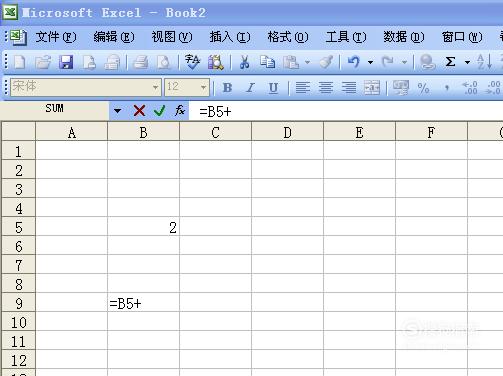503x376 pixels.
Task: Open the font name dropdown 宋体
Action: point(155,88)
